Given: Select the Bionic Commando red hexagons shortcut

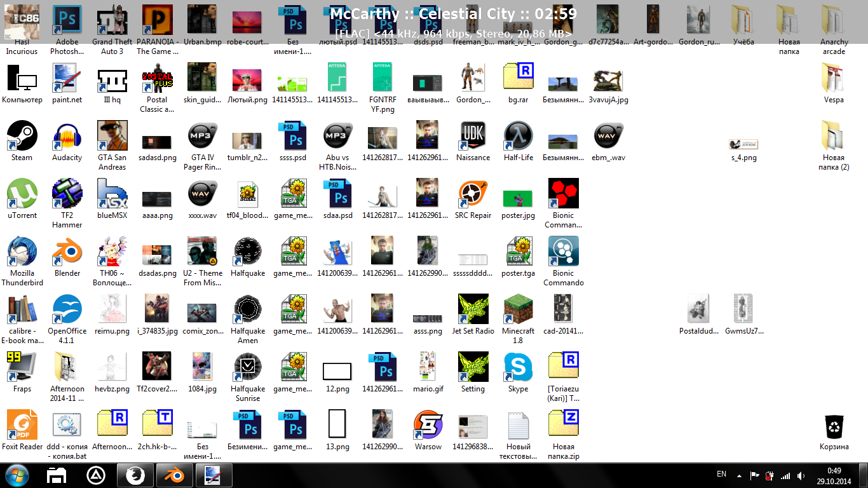Looking at the screenshot, I should tap(563, 194).
